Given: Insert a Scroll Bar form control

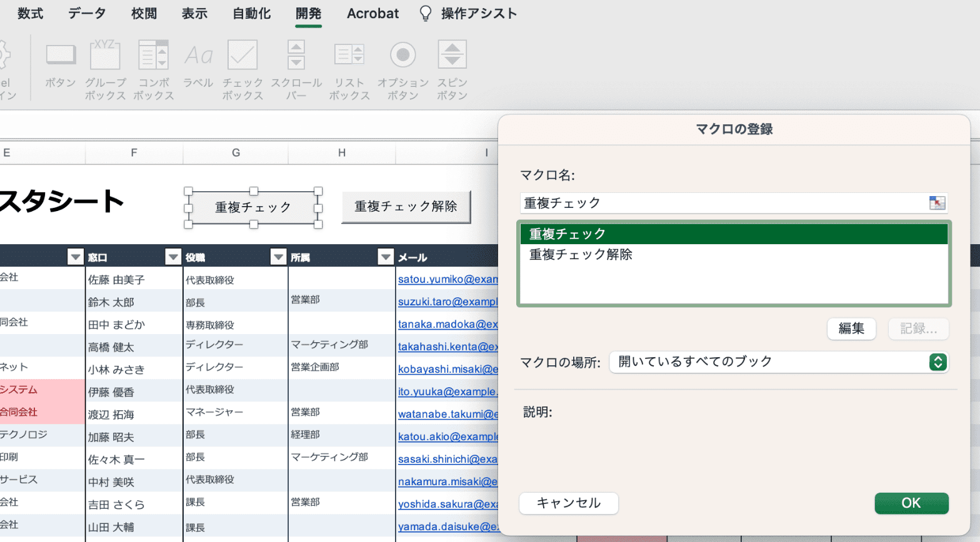Looking at the screenshot, I should click(x=296, y=69).
